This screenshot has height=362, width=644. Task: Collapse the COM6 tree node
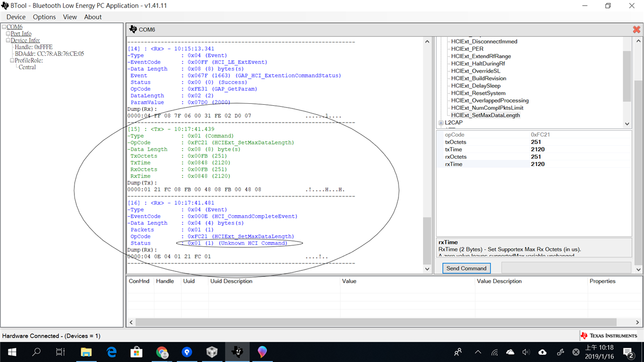(4, 27)
